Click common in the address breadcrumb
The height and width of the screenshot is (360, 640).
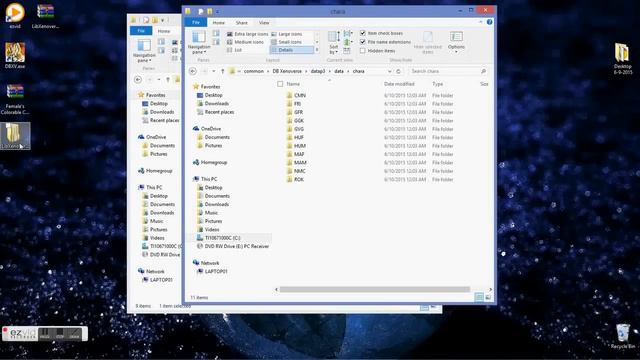253,71
